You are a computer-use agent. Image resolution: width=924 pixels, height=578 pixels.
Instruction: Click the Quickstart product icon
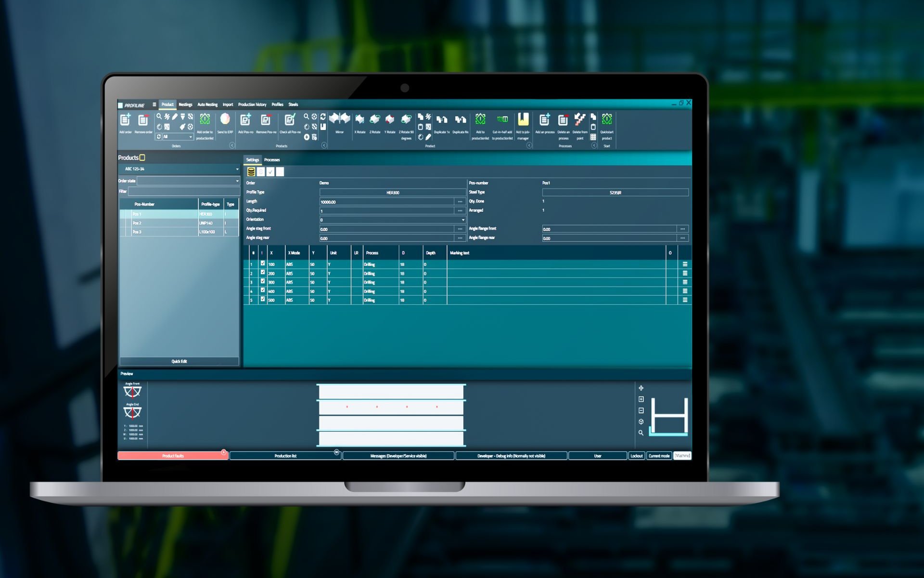[x=606, y=119]
